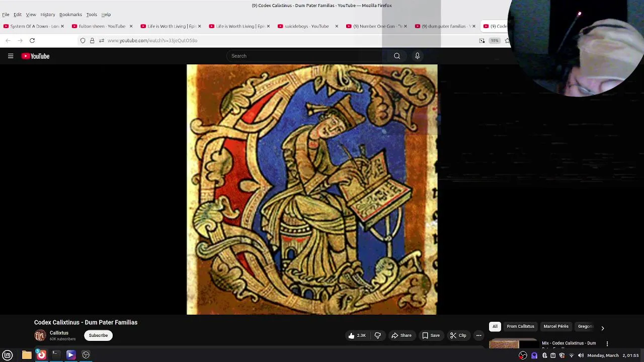Open the Edit menu
Image resolution: width=644 pixels, height=362 pixels.
point(18,15)
